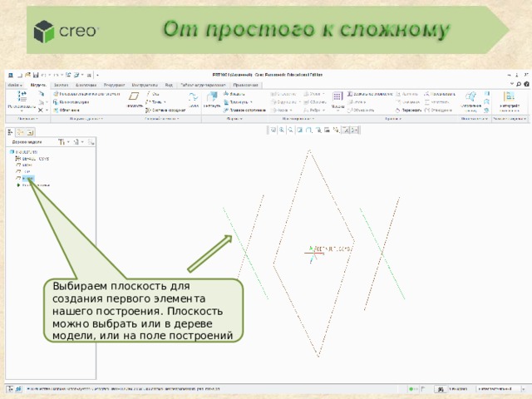Toggle navigator pane icon in status bar left

pos(10,389)
